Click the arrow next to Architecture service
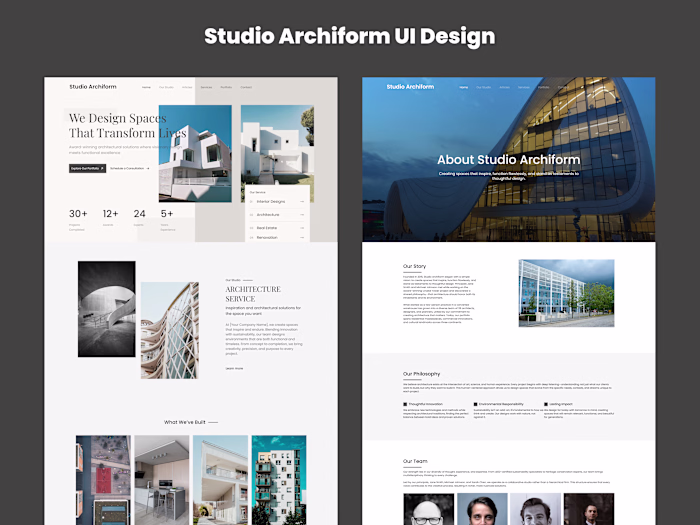This screenshot has width=700, height=525. (302, 215)
